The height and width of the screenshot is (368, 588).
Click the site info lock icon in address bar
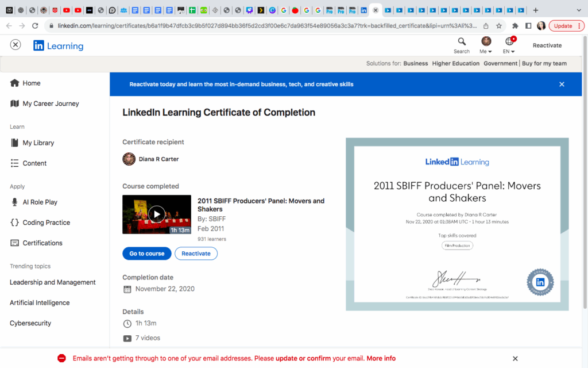click(x=51, y=26)
